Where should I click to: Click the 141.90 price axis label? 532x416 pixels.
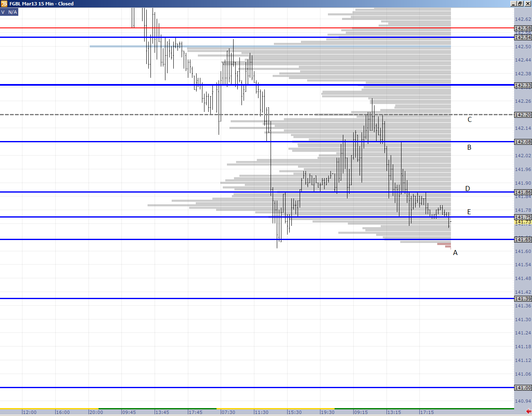[523, 183]
